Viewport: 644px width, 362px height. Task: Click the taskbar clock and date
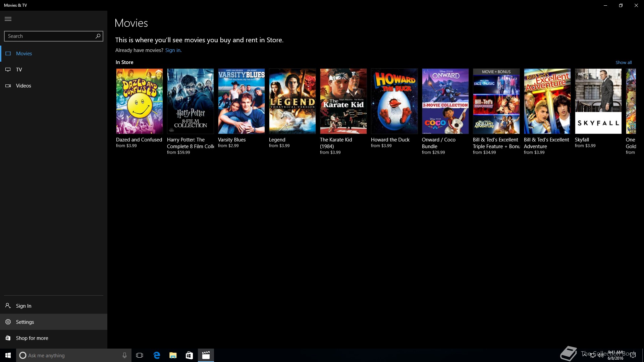click(x=615, y=355)
